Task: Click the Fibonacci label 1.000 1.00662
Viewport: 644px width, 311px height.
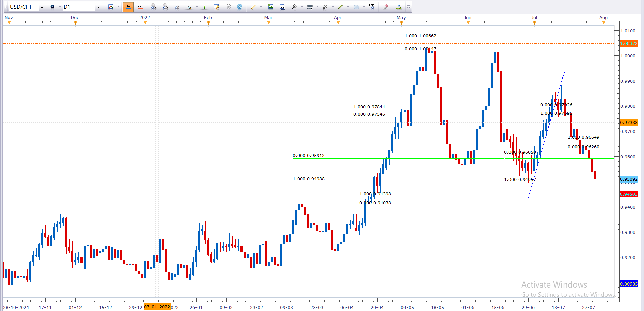Action: pos(420,36)
